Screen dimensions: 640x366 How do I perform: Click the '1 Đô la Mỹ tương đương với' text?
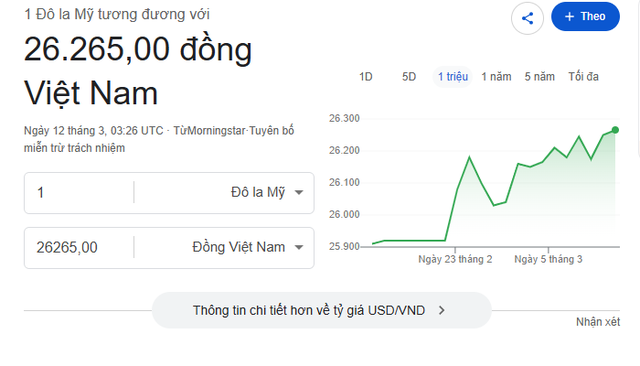click(117, 14)
